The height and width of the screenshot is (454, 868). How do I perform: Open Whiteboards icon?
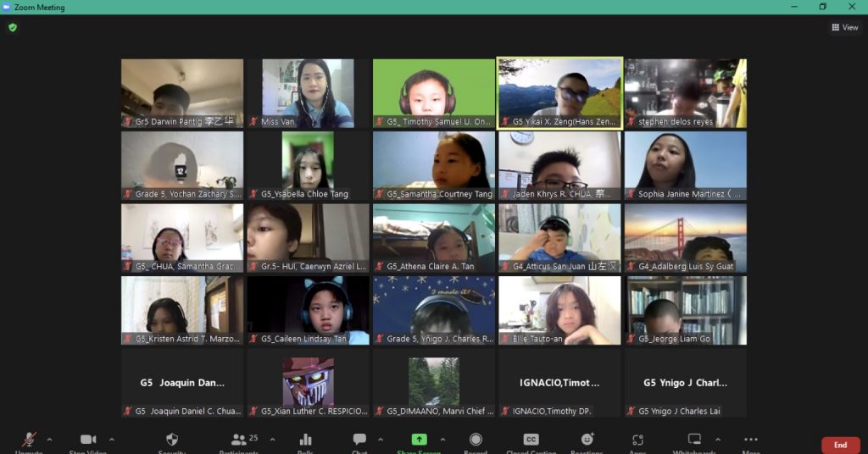click(694, 440)
